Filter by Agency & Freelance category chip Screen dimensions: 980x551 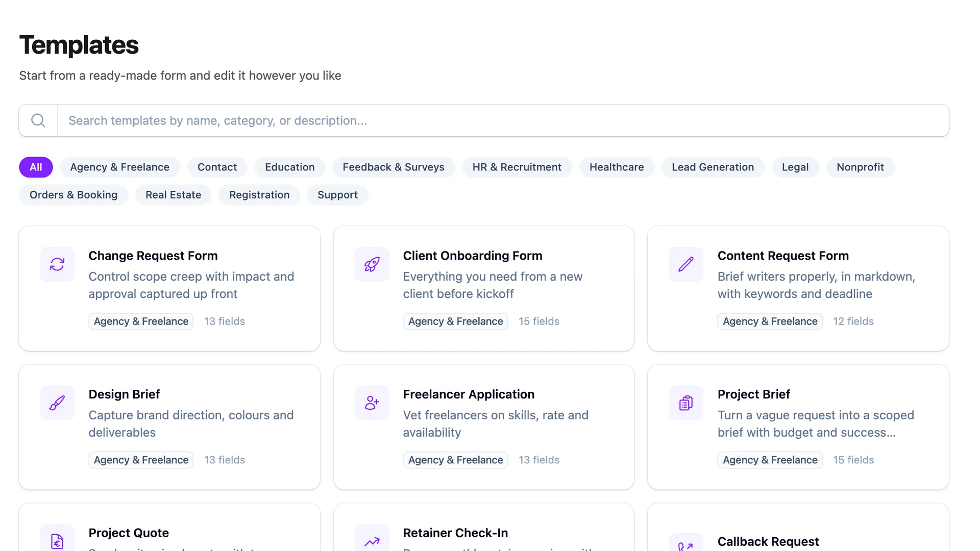click(119, 167)
